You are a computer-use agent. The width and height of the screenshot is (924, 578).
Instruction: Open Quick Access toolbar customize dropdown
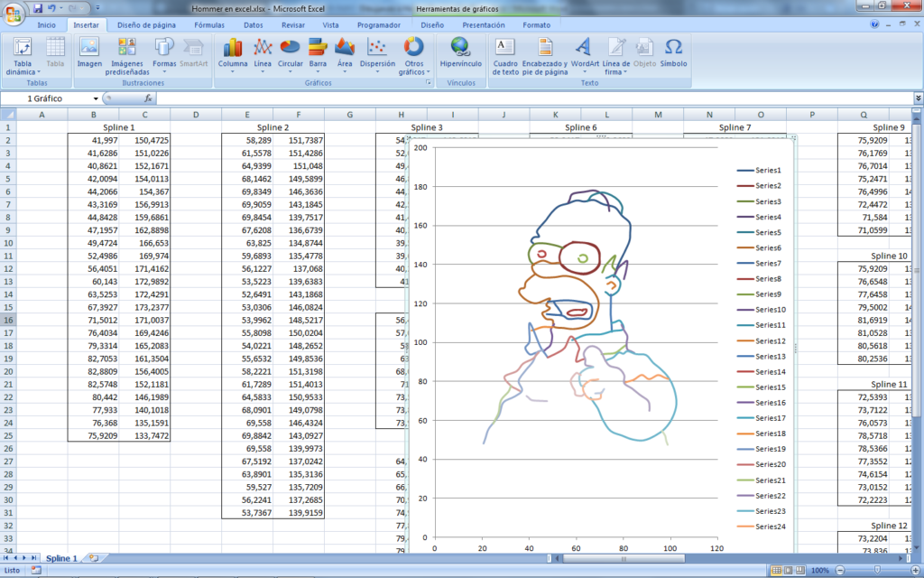pyautogui.click(x=97, y=8)
